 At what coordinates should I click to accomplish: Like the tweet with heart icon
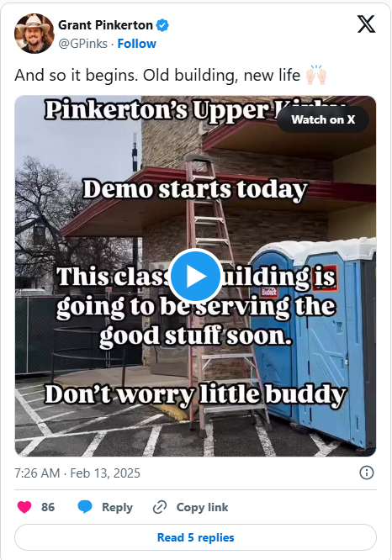pyautogui.click(x=24, y=507)
